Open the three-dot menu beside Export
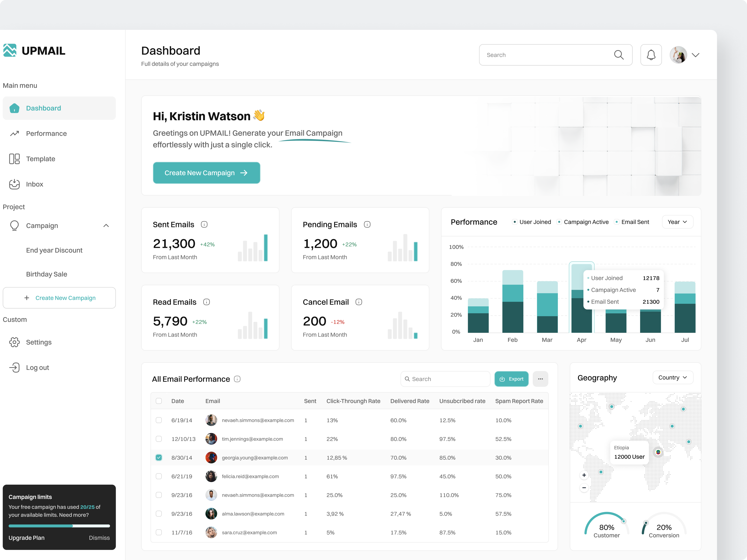The width and height of the screenshot is (747, 560). click(x=540, y=379)
